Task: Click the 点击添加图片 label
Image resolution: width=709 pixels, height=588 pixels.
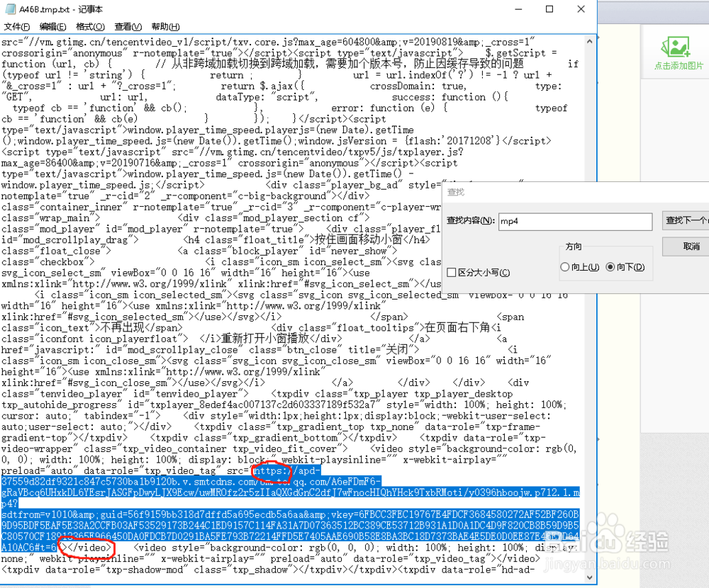Action: [679, 66]
